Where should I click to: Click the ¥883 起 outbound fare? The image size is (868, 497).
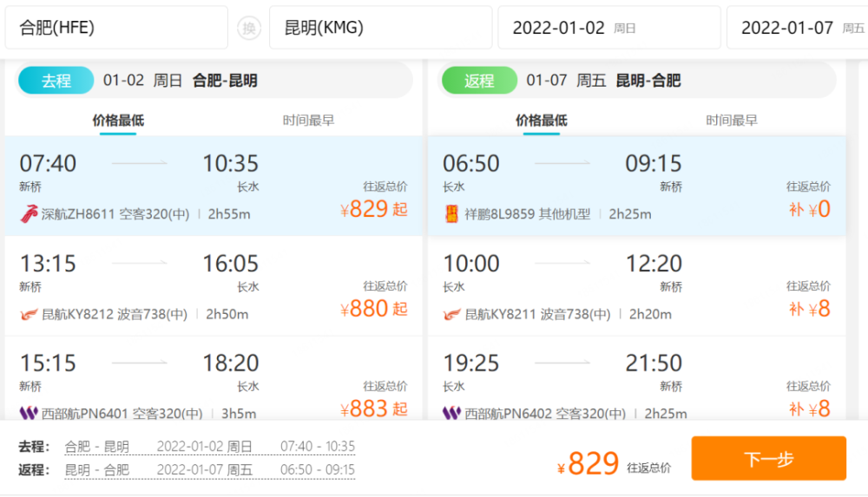tap(373, 409)
